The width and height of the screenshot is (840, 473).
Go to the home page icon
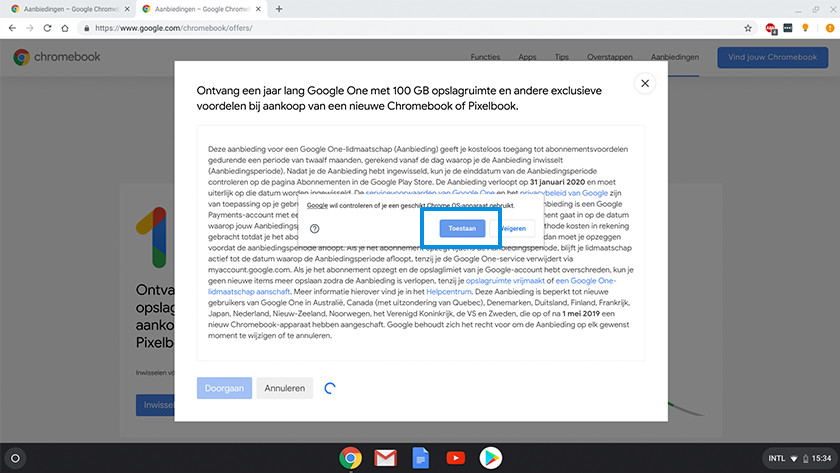(x=65, y=28)
